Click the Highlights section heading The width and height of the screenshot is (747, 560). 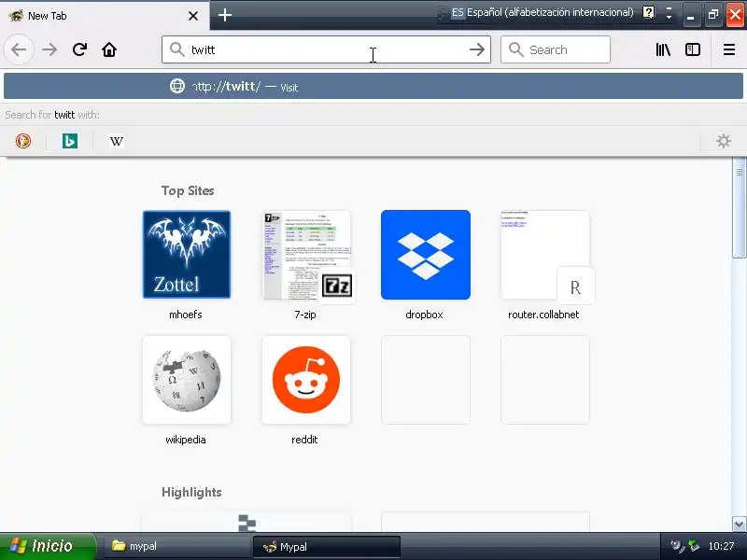pos(191,492)
